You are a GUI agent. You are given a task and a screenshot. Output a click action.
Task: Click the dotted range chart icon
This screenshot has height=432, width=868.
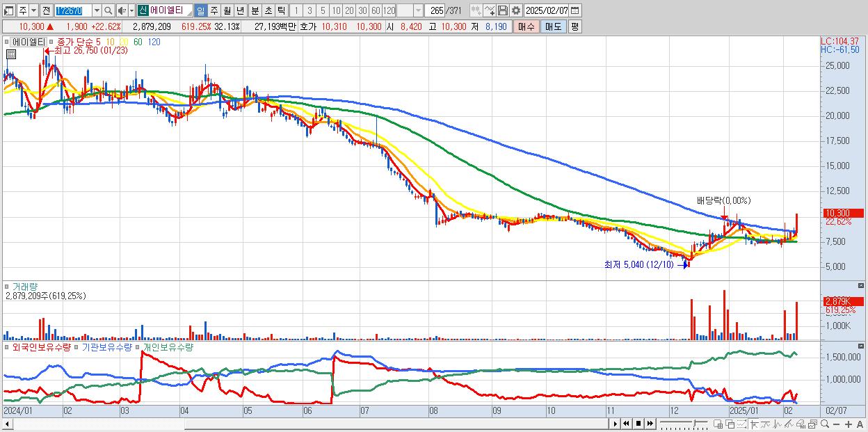(x=741, y=424)
